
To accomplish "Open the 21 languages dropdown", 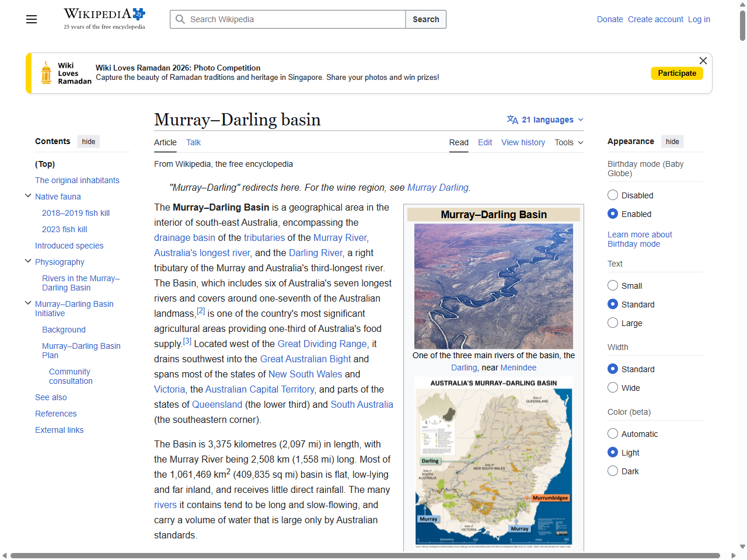I will pyautogui.click(x=546, y=120).
